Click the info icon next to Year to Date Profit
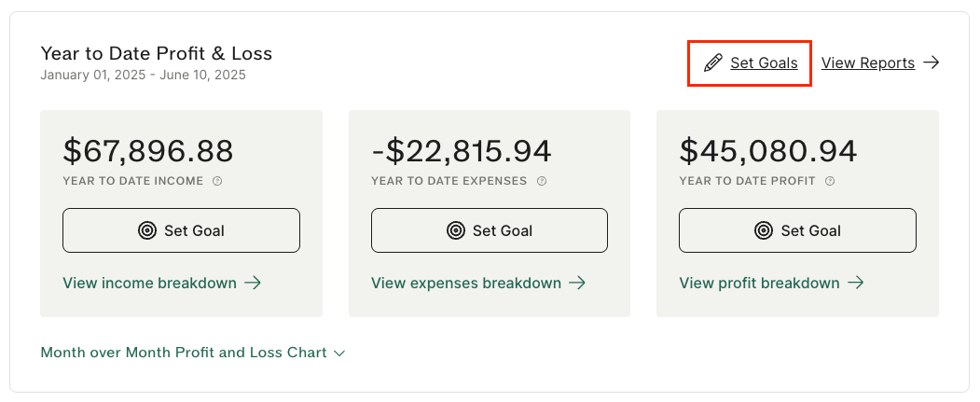The height and width of the screenshot is (402, 980). [x=830, y=181]
